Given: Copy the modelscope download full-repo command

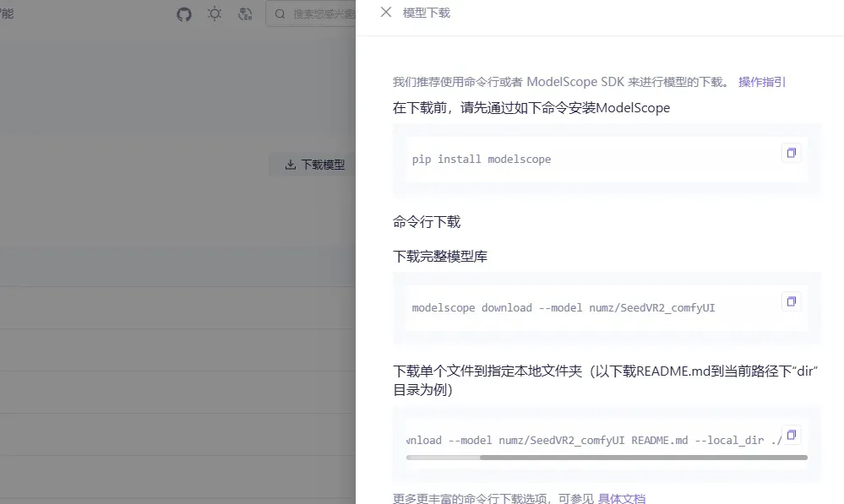Looking at the screenshot, I should click(x=791, y=301).
